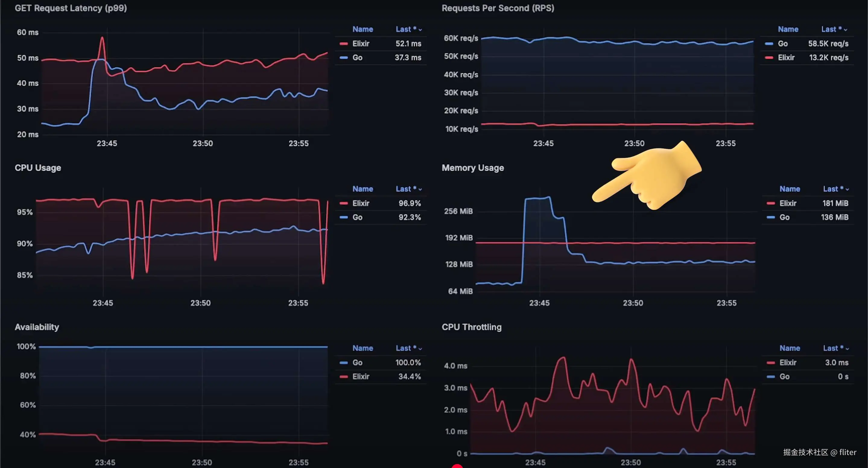Click Go color swatch in Latency legend
The width and height of the screenshot is (868, 468).
pyautogui.click(x=343, y=58)
